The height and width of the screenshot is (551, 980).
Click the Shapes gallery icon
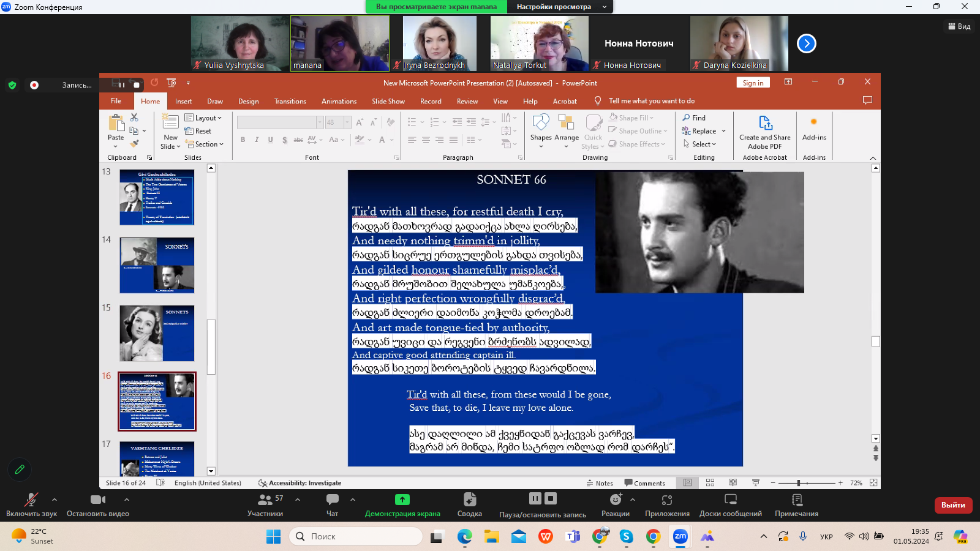point(540,124)
